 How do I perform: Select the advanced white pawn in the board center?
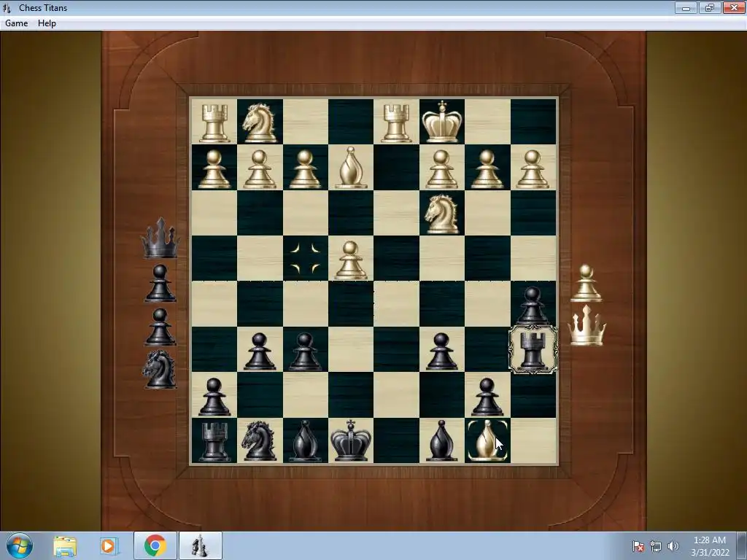[x=351, y=260]
